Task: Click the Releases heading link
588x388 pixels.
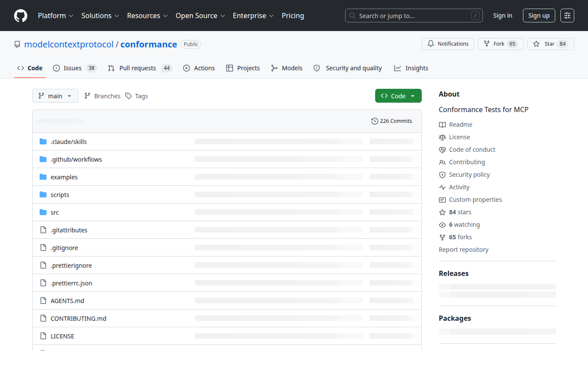Action: pyautogui.click(x=454, y=273)
